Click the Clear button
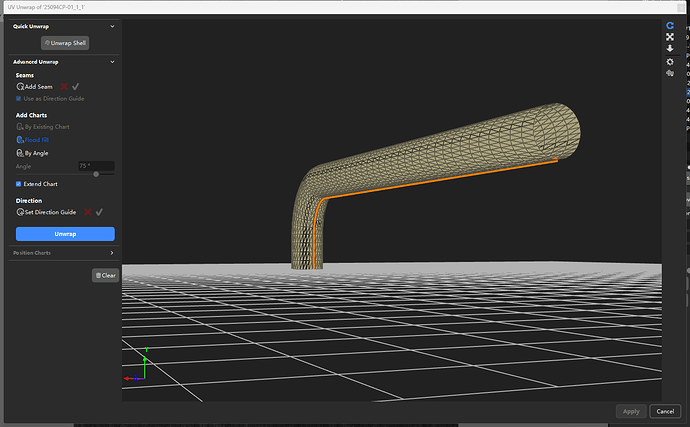Image resolution: width=690 pixels, height=427 pixels. 106,276
